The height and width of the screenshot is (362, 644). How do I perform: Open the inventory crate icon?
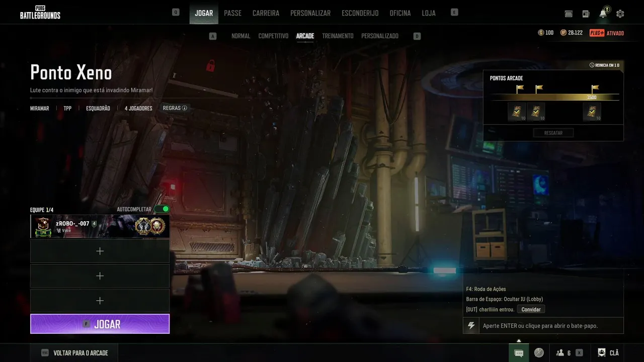(569, 14)
